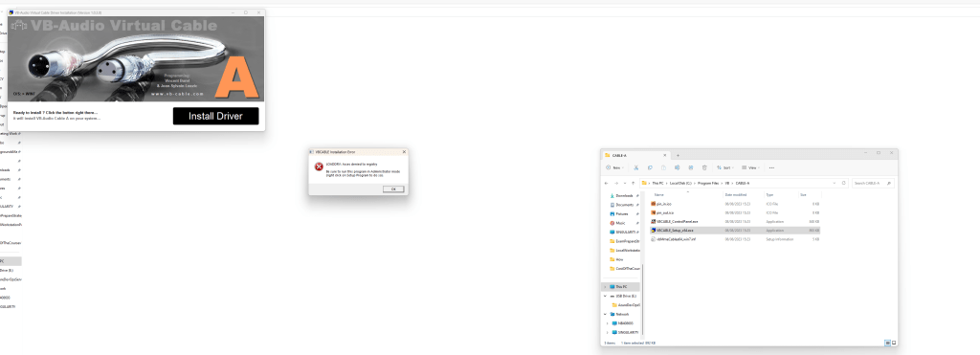This screenshot has height=355, width=980.
Task: Click the Delete trash icon in Explorer
Action: [x=704, y=167]
